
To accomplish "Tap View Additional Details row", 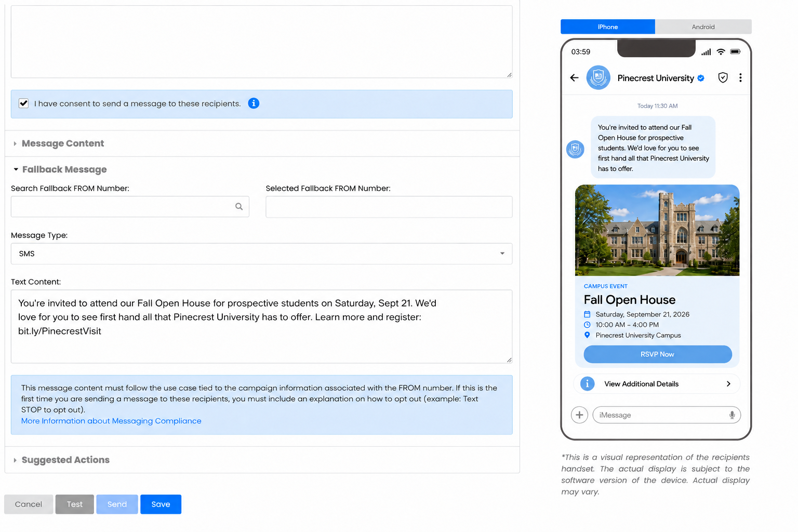I will click(657, 384).
